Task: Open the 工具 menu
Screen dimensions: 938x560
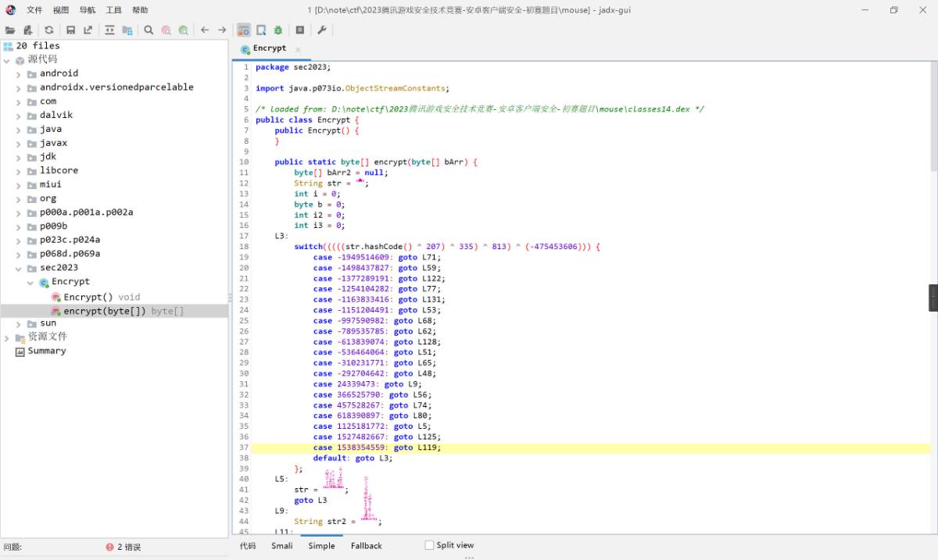Action: coord(114,10)
